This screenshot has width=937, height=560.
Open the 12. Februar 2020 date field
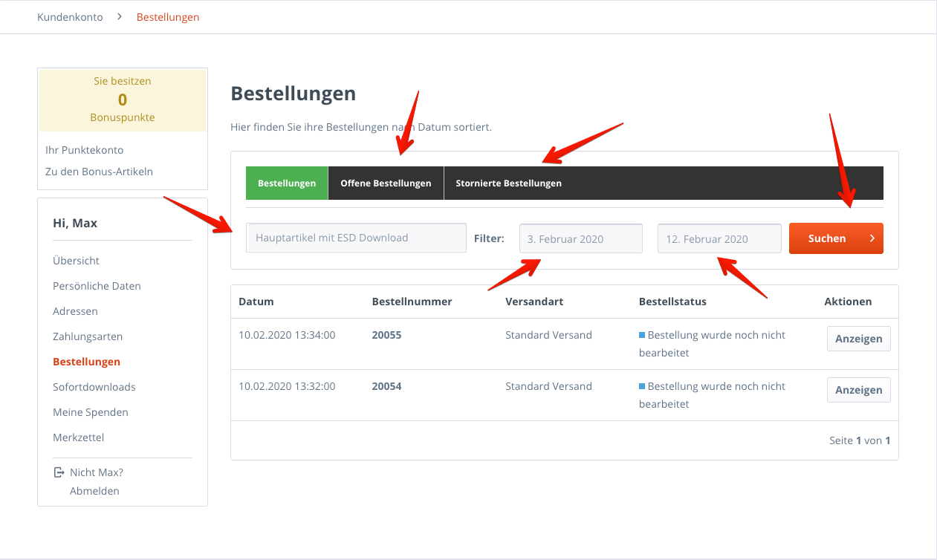pos(719,239)
